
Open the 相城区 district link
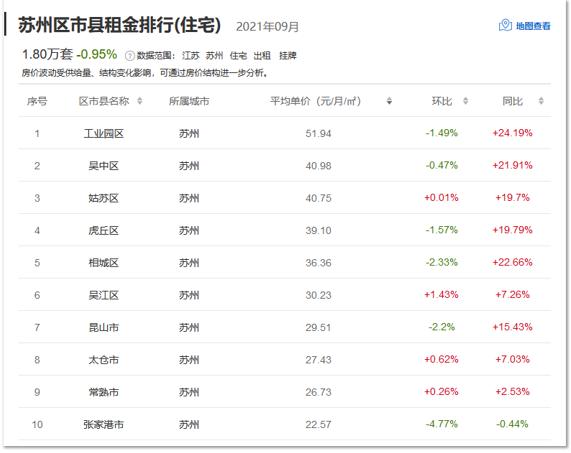pos(104,263)
